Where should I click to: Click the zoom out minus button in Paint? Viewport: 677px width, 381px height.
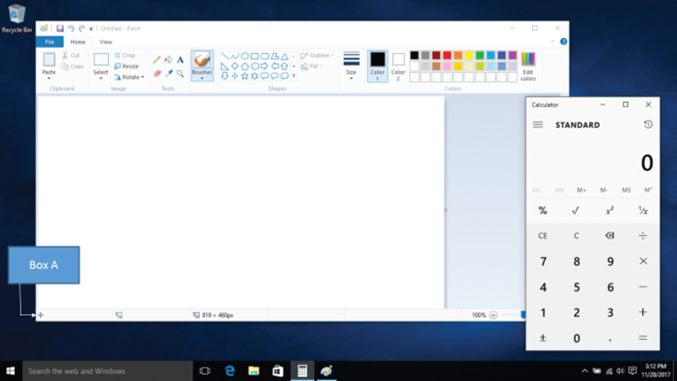(493, 315)
